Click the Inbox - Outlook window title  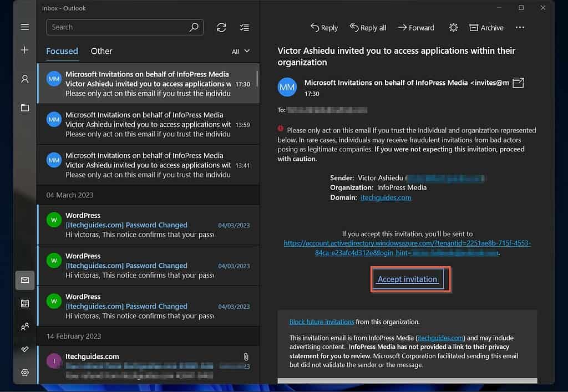[x=64, y=8]
